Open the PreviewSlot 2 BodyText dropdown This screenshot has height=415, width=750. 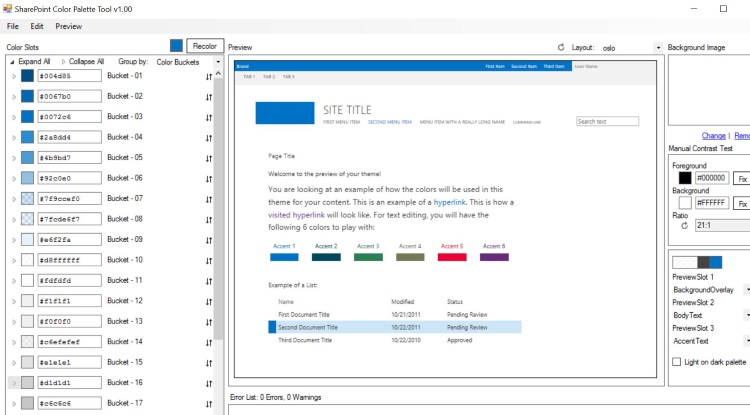(x=745, y=315)
